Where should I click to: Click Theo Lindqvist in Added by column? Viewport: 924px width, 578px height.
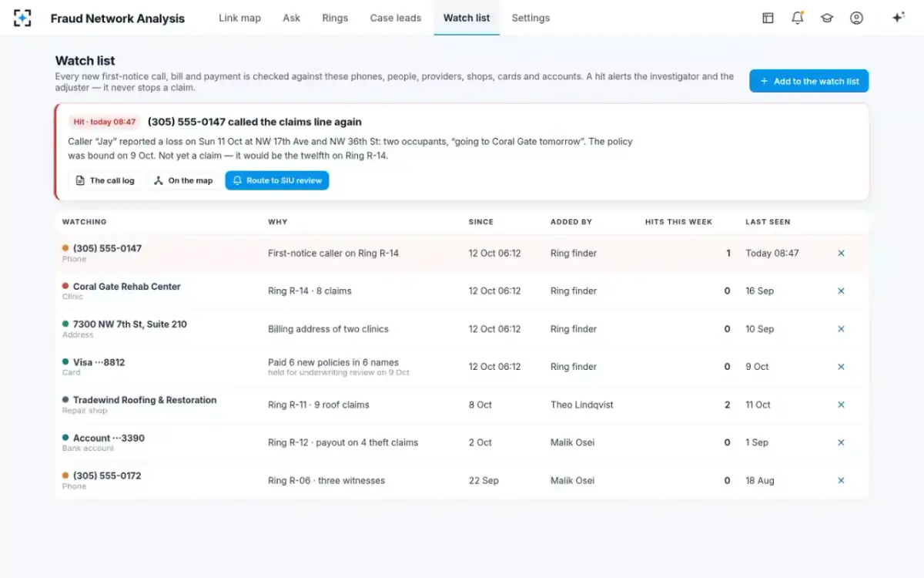[582, 405]
